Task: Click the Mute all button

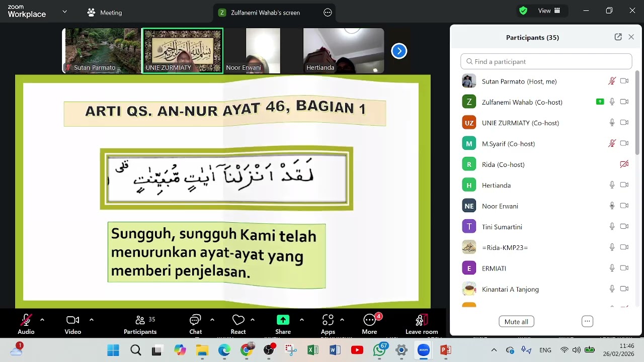Action: 516,322
